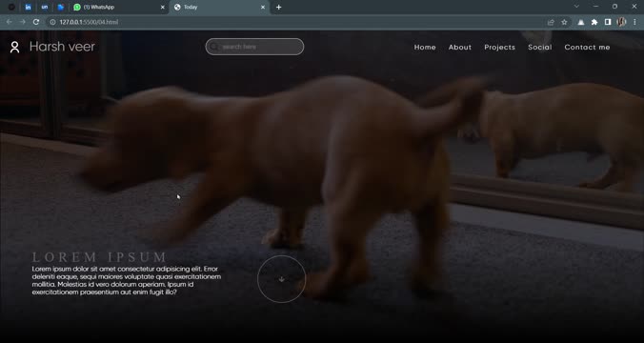Click the user profile icon beside Harsh veer
This screenshot has width=644, height=343.
(15, 47)
